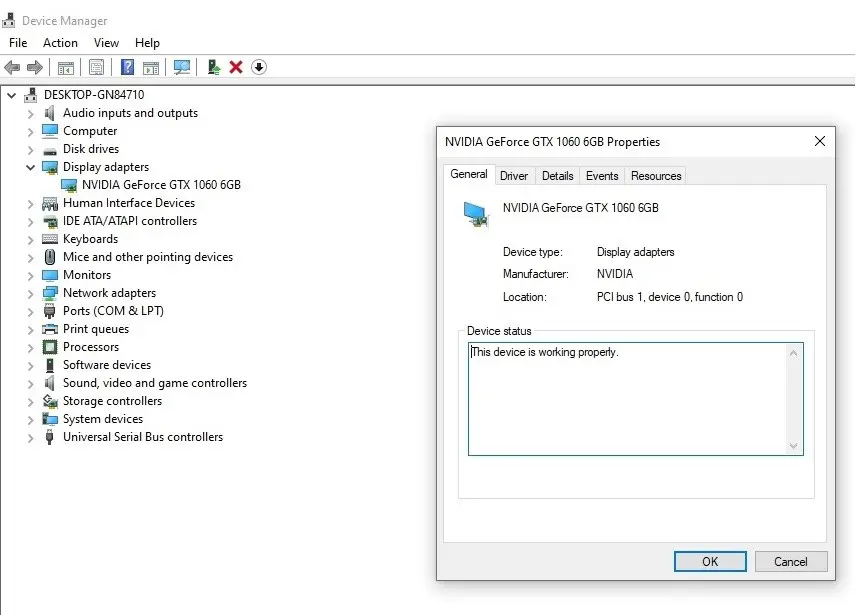Open the Action menu
This screenshot has width=856, height=615.
click(x=60, y=43)
